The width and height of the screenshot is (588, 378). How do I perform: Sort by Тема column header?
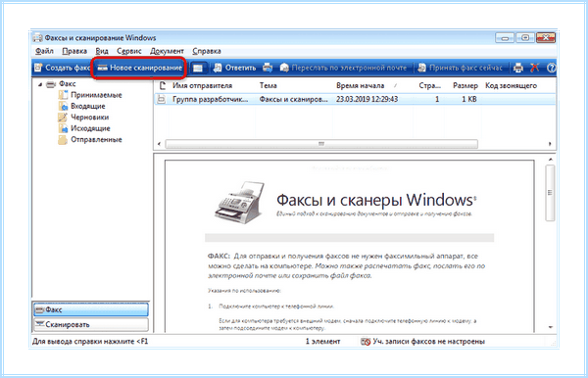(x=269, y=86)
